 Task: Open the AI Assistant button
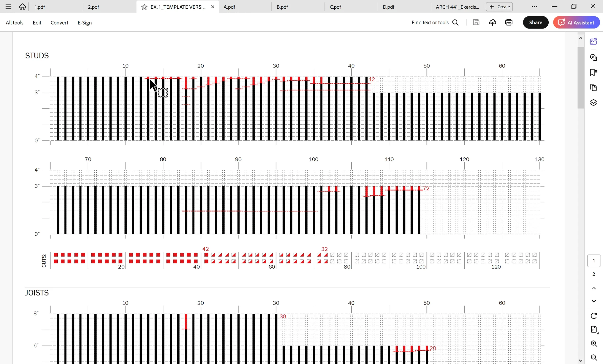click(576, 22)
